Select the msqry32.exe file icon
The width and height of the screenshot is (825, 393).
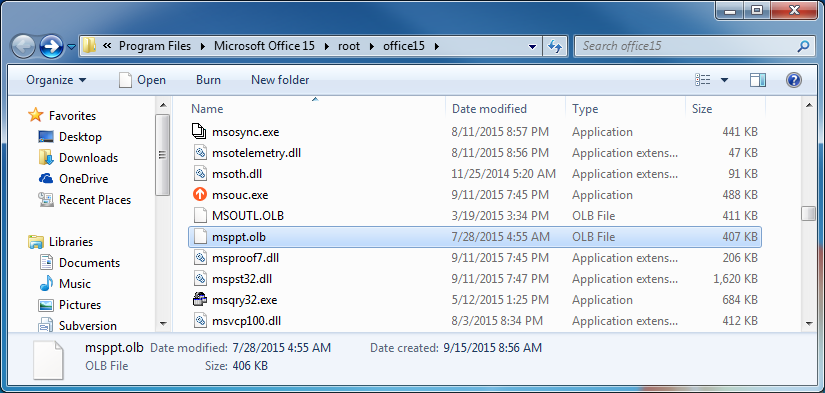(200, 300)
